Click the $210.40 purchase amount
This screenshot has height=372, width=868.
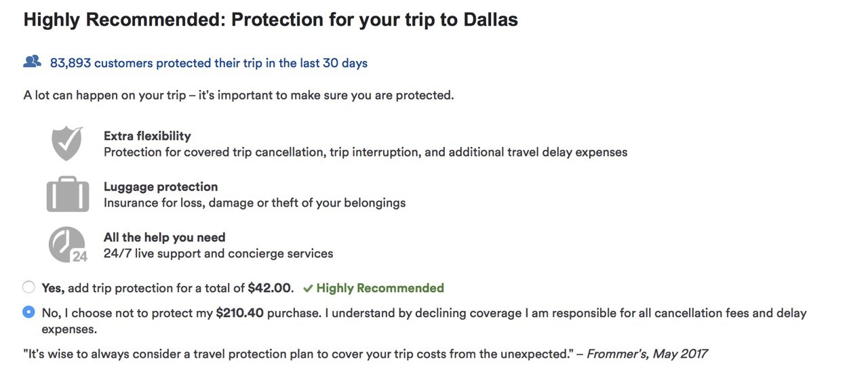(x=239, y=313)
